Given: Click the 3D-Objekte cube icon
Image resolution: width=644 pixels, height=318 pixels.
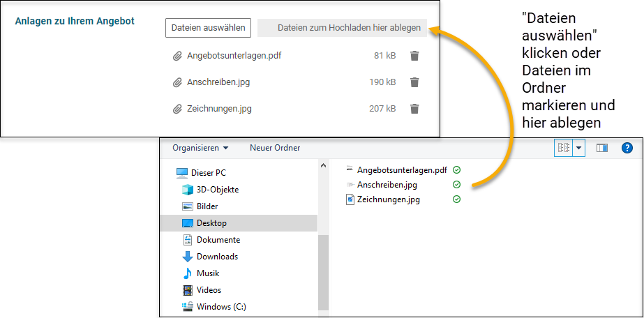Looking at the screenshot, I should coord(187,190).
